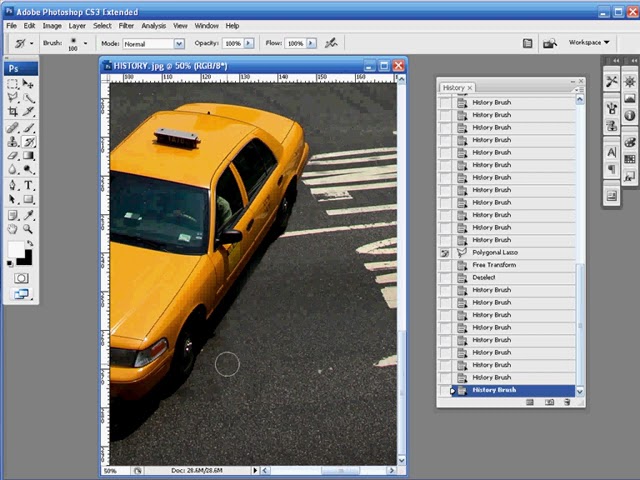
Task: Select the Notes tool
Action: (x=13, y=215)
